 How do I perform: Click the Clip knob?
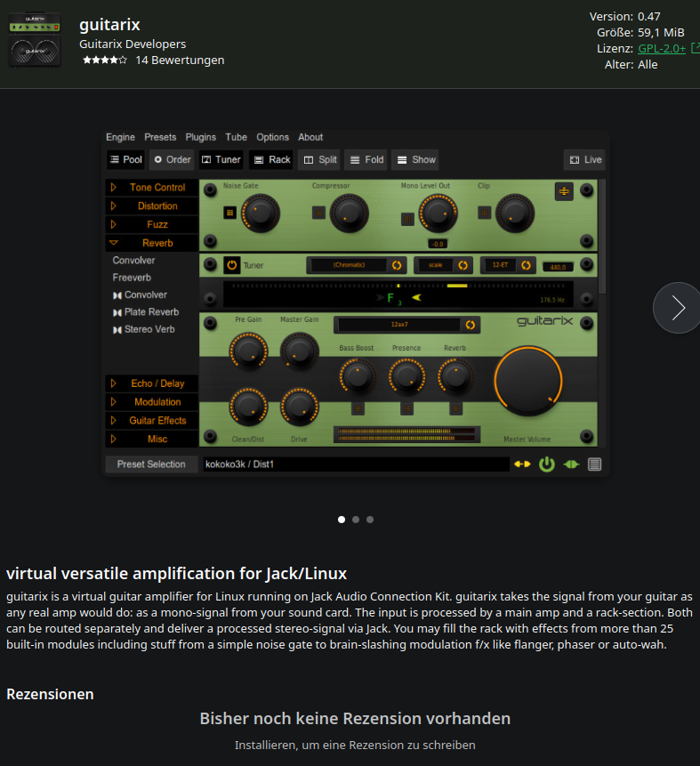pos(515,214)
